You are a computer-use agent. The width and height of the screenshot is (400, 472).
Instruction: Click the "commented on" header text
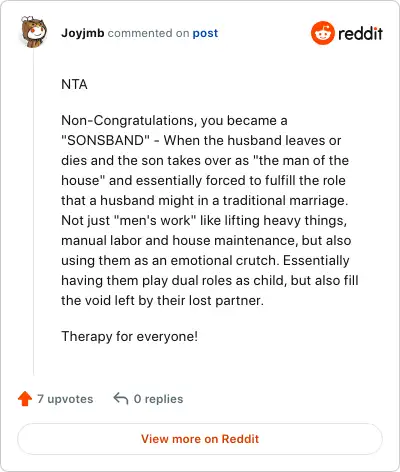click(x=148, y=33)
